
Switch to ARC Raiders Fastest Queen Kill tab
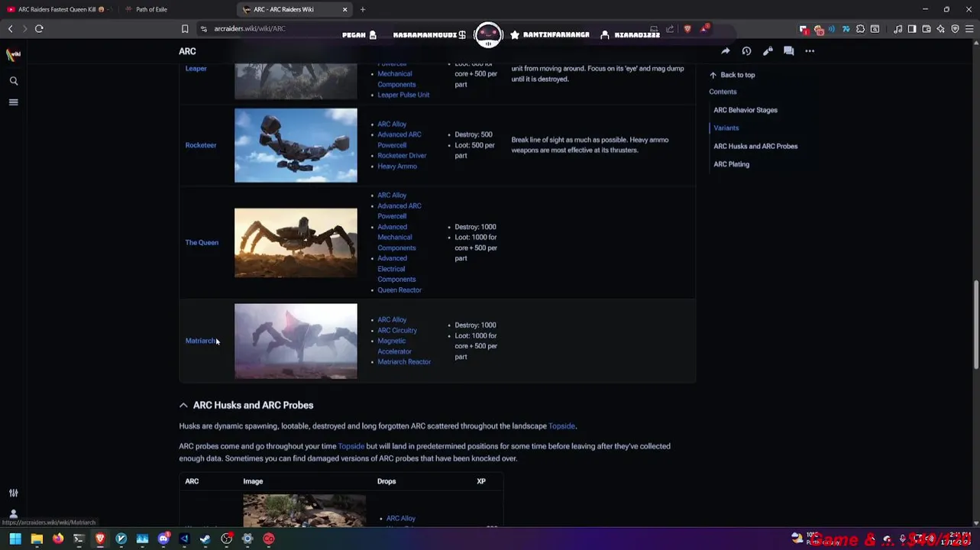pyautogui.click(x=60, y=9)
